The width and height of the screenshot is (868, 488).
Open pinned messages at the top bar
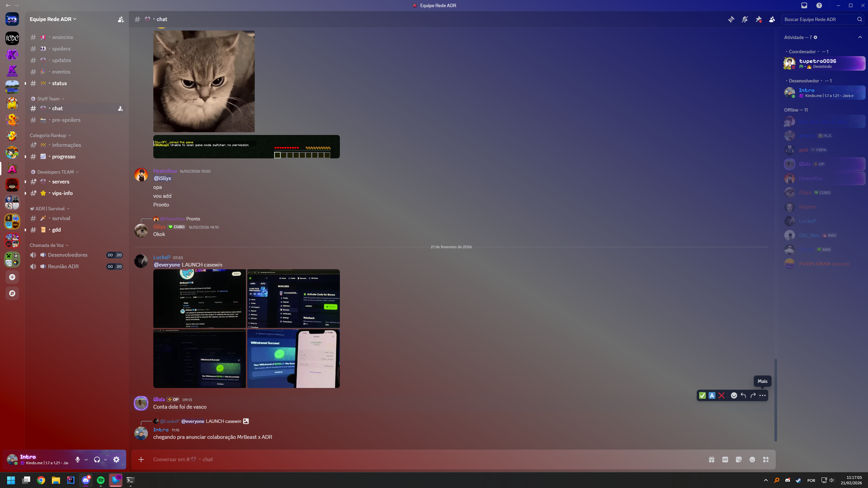(759, 19)
